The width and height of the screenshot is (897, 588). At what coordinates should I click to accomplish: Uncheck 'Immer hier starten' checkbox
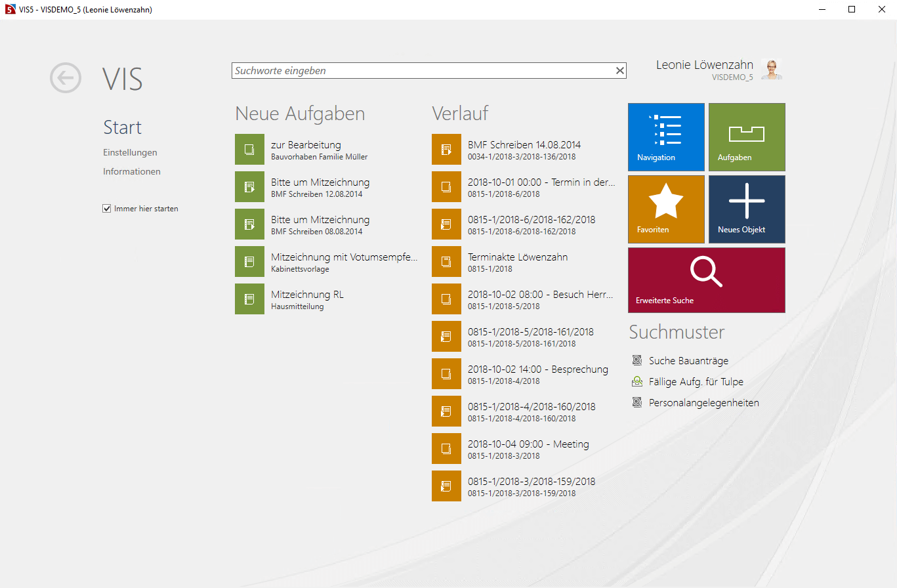tap(106, 209)
